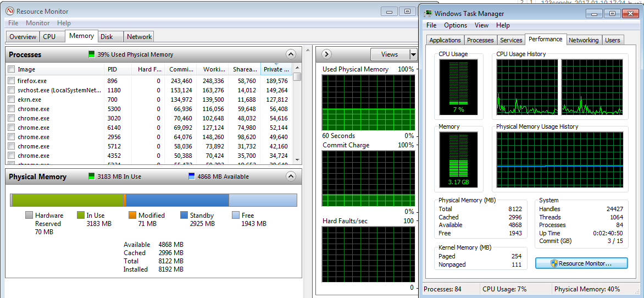Screen dimensions: 644x298
Task: Toggle the select-all Image header checkbox
Action: pyautogui.click(x=11, y=69)
